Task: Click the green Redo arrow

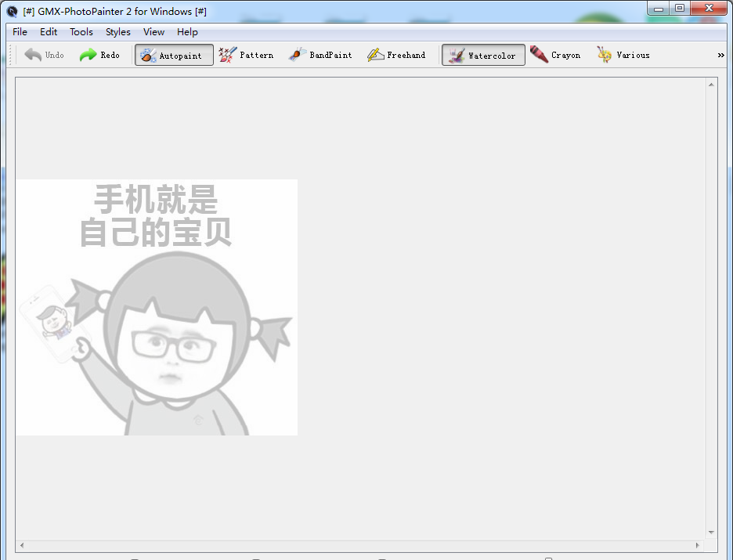Action: click(88, 55)
